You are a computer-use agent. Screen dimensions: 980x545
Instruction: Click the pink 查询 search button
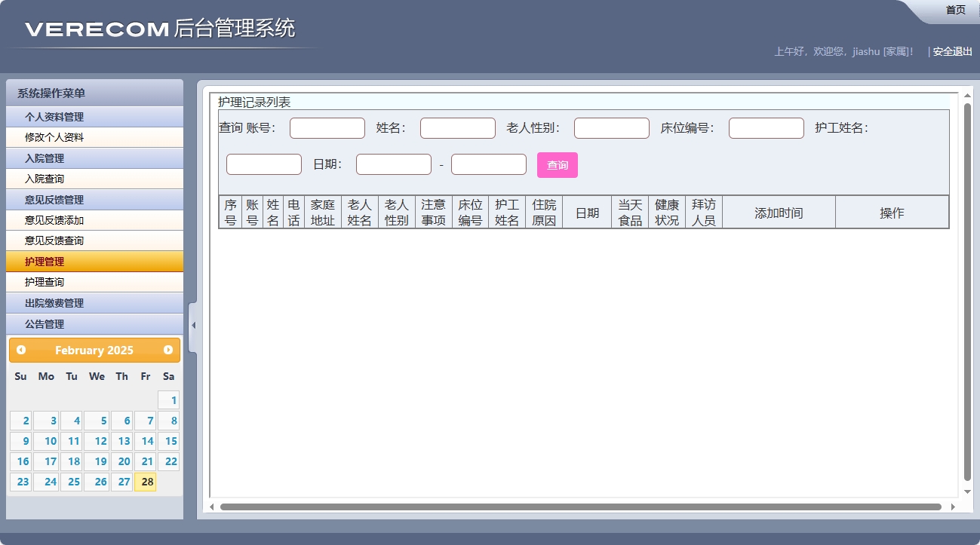click(x=557, y=164)
